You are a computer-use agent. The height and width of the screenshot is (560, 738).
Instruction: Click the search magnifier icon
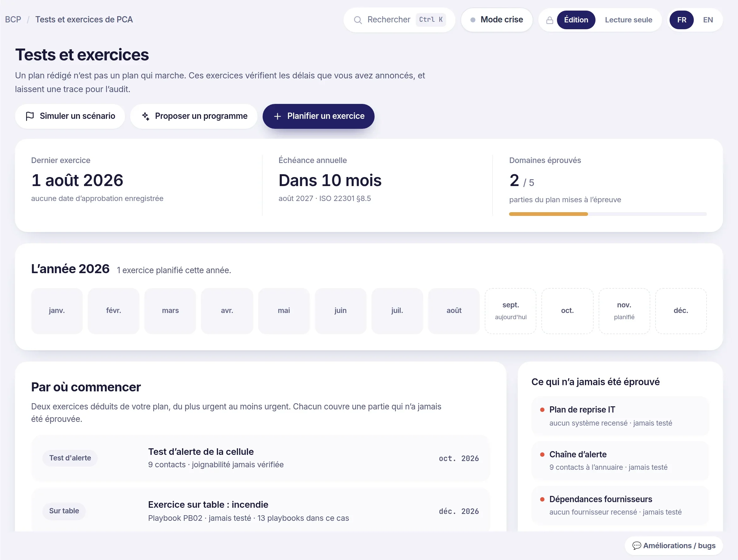358,20
